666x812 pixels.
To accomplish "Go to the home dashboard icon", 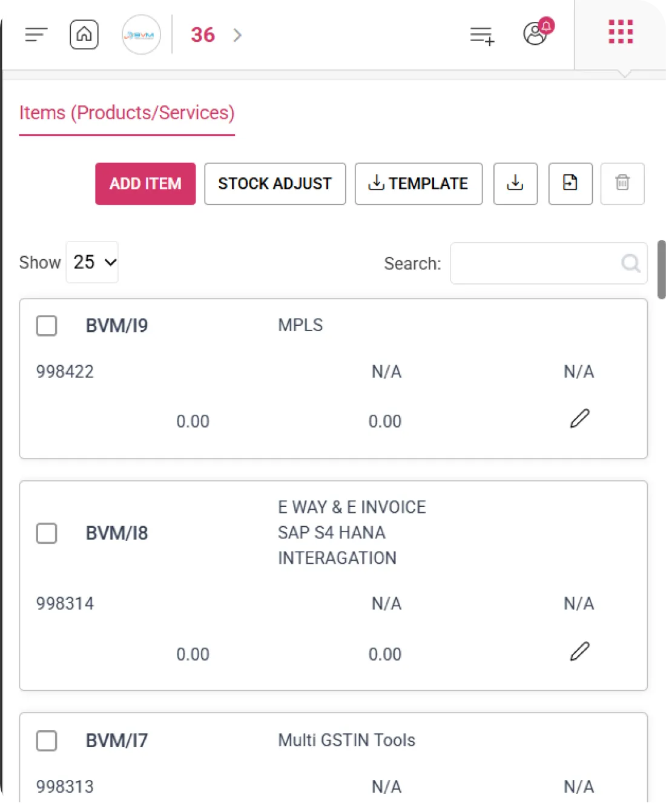I will tap(84, 35).
